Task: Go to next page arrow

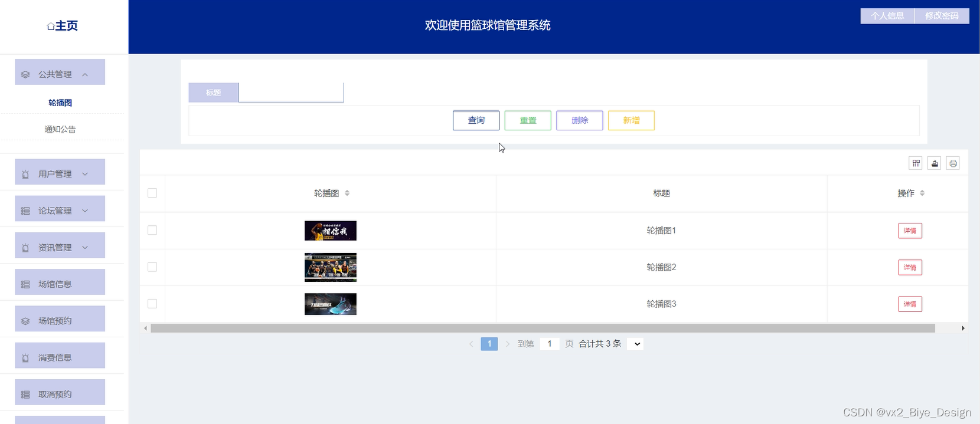Action: click(507, 344)
